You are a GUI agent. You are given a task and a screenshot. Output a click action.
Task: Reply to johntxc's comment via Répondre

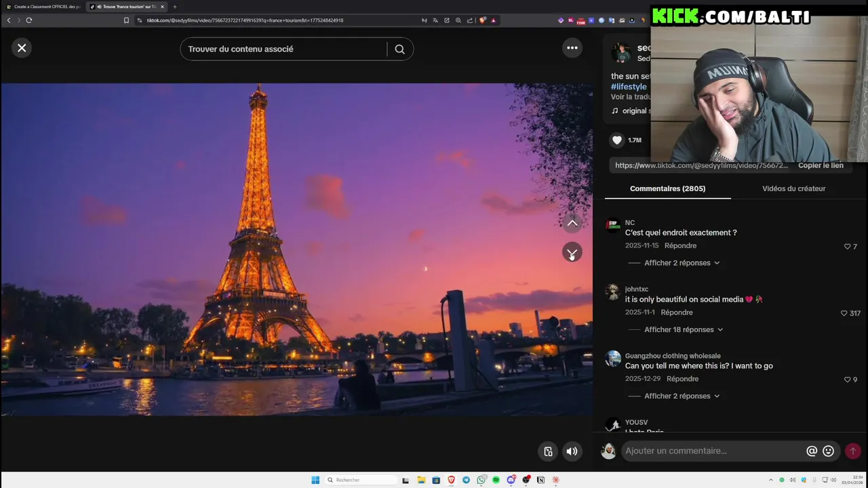click(x=677, y=312)
